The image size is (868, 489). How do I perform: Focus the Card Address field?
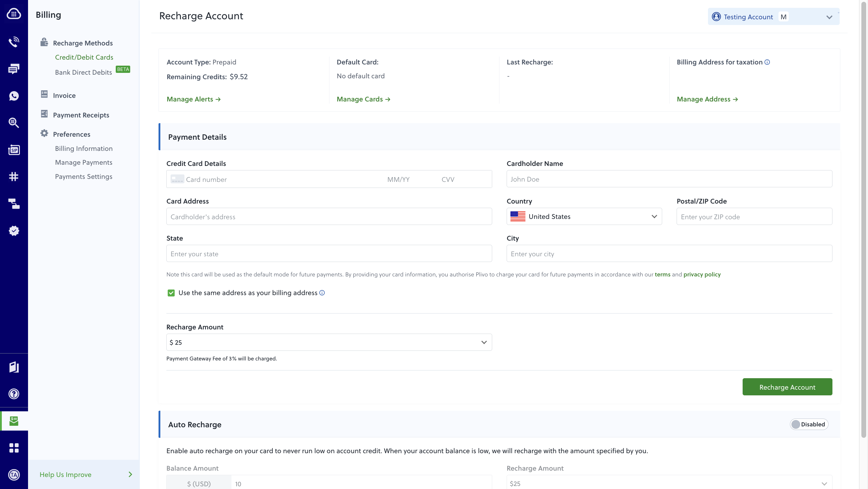tap(329, 216)
